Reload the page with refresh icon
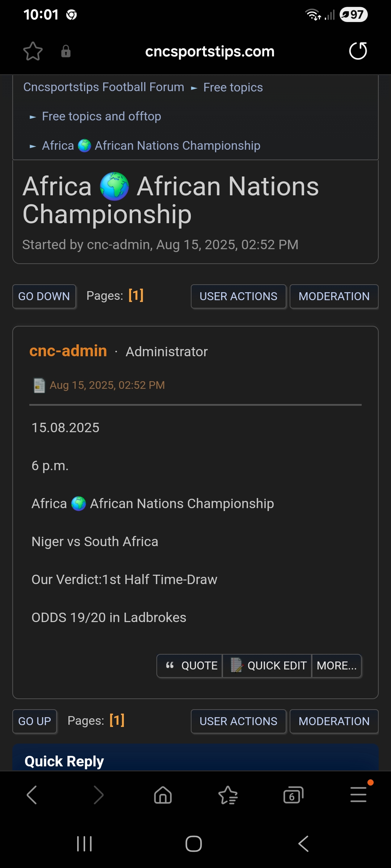Image resolution: width=391 pixels, height=868 pixels. coord(358,51)
